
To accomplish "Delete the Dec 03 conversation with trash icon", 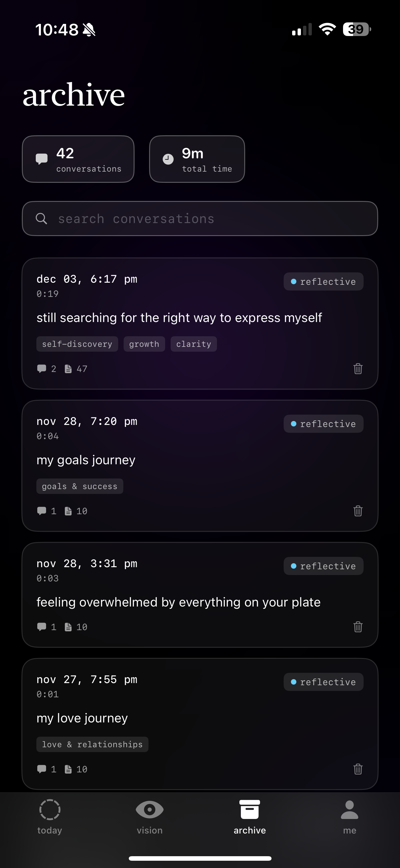I will click(358, 369).
